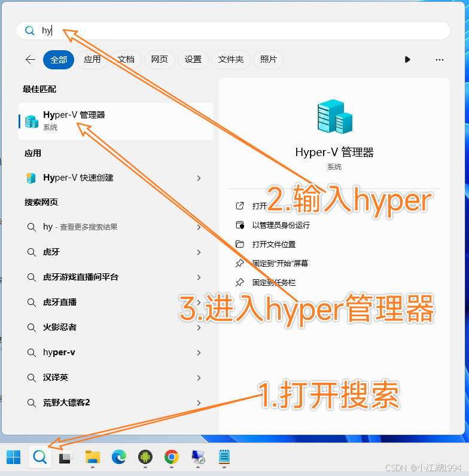Select the 照片 filter tab
This screenshot has height=476, width=469.
pyautogui.click(x=269, y=60)
